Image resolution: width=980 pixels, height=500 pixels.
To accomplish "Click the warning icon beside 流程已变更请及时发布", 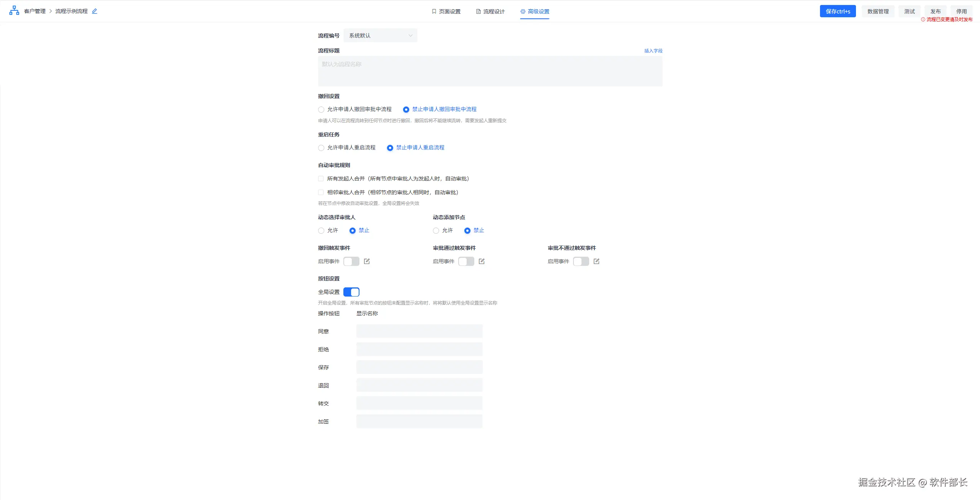I will point(923,20).
